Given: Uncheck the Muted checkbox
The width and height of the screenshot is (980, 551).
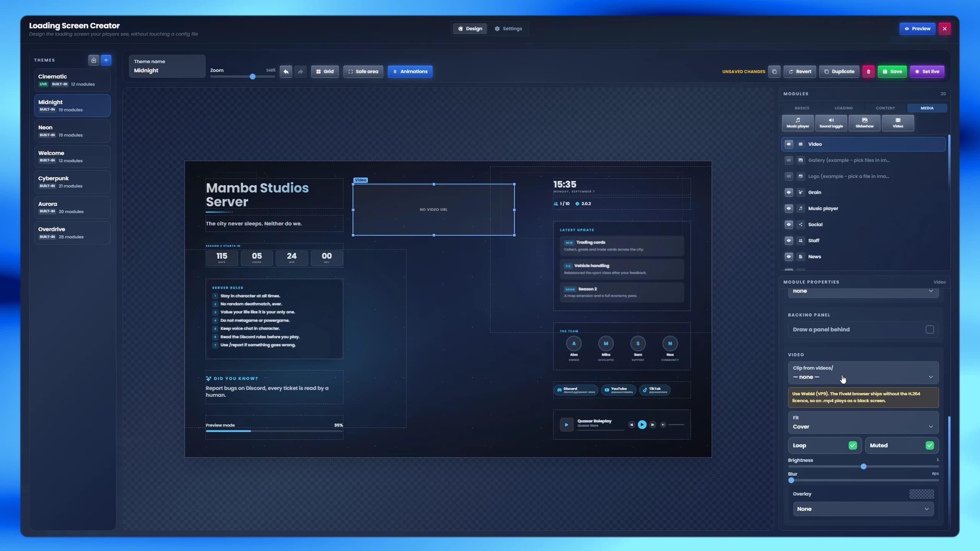Looking at the screenshot, I should click(929, 445).
